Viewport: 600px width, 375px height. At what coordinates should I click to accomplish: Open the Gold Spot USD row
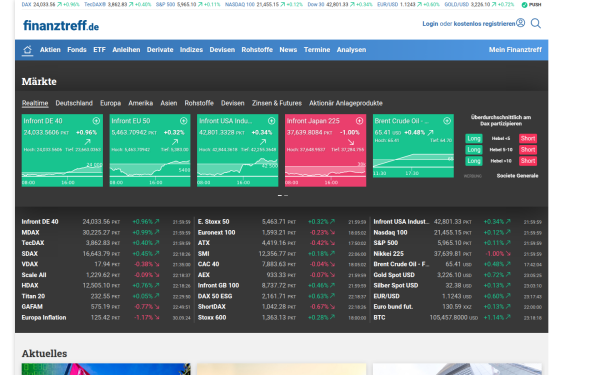point(458,275)
